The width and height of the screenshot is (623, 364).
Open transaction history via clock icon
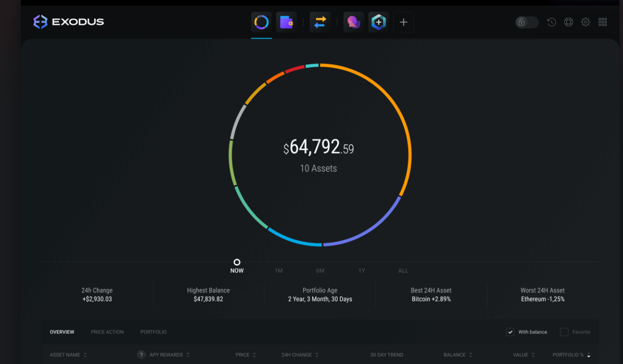click(x=551, y=22)
